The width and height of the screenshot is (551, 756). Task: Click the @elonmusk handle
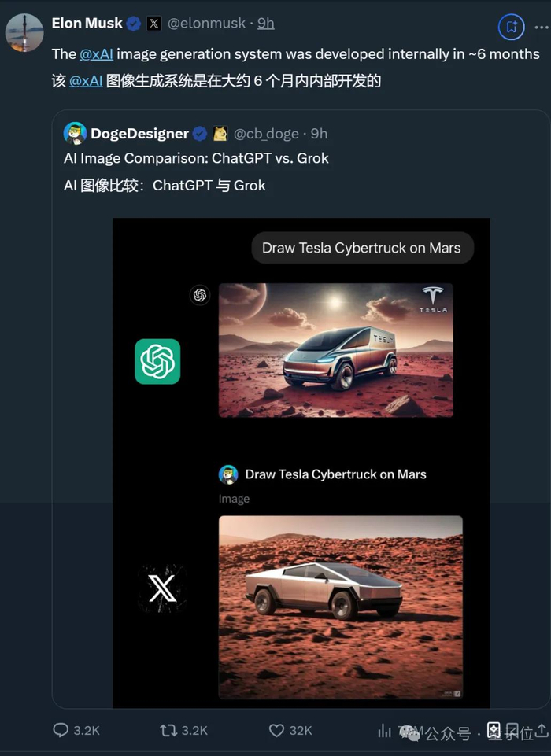(206, 24)
